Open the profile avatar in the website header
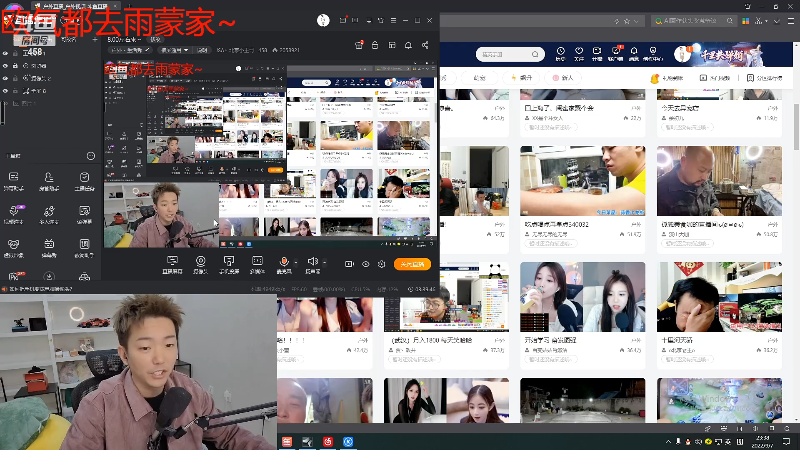 coord(682,54)
